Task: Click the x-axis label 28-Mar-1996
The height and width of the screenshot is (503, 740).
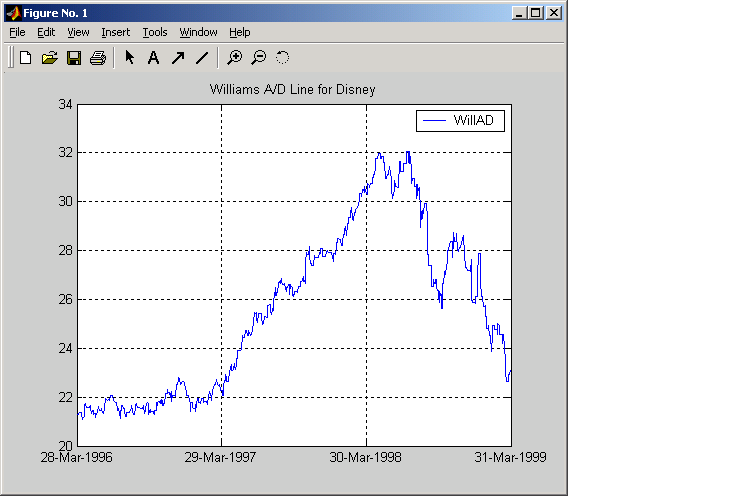Action: click(x=76, y=457)
